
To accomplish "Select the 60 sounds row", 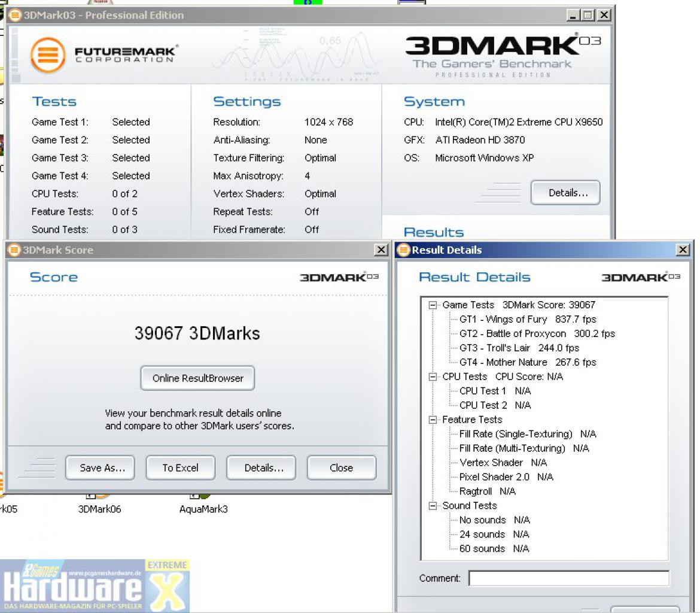I will coord(494,549).
